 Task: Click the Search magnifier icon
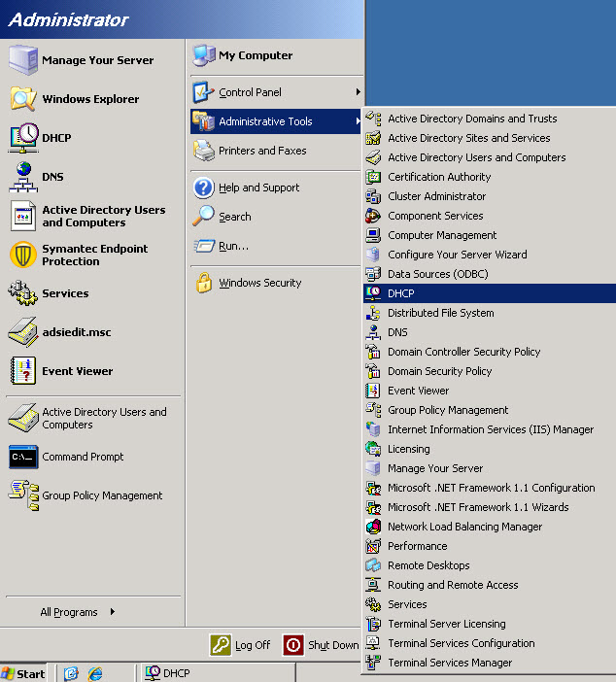pos(204,217)
